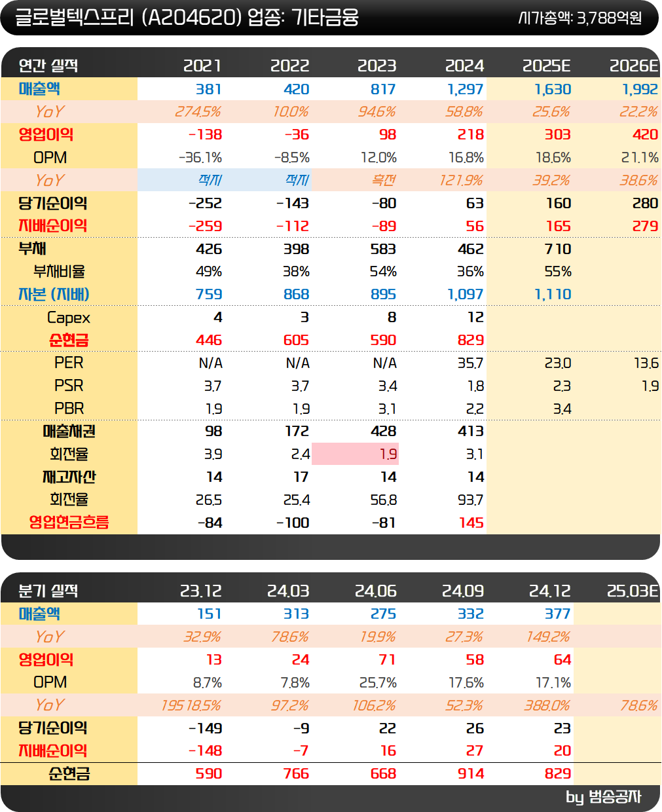
Task: Click the quarterly 순현금 value 914
Action: (471, 773)
